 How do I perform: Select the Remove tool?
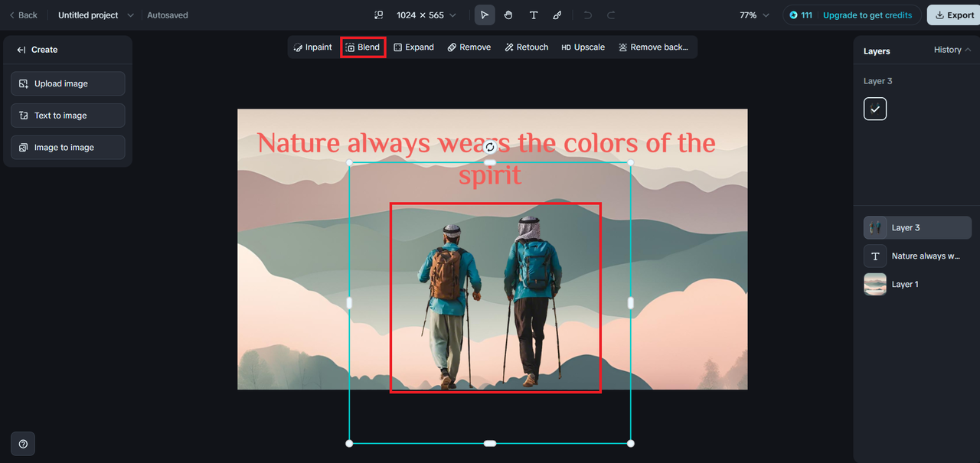point(469,47)
